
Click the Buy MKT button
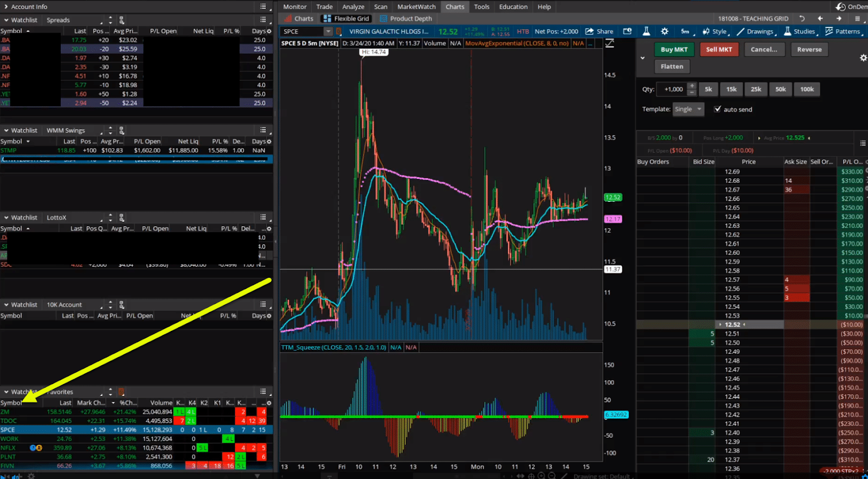point(674,49)
